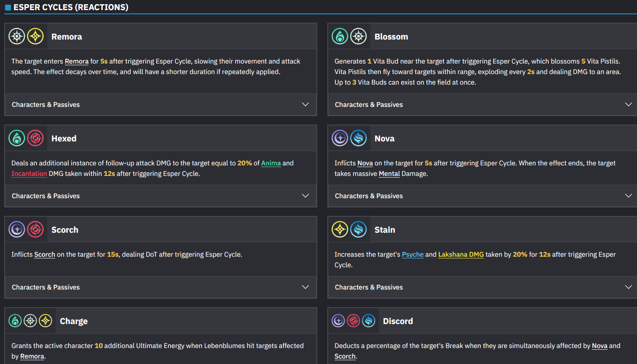Click the red Incantation link
The width and height of the screenshot is (637, 364).
pyautogui.click(x=29, y=174)
